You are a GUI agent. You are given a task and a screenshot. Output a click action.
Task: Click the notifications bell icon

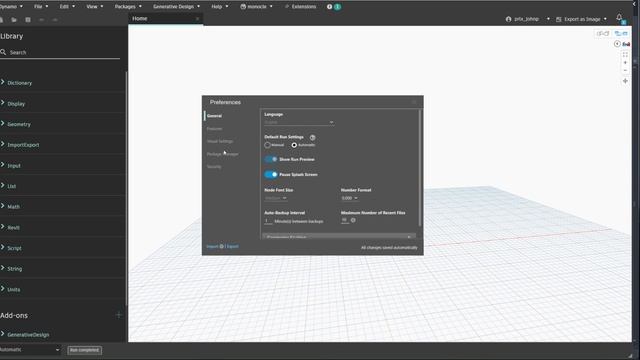[619, 17]
